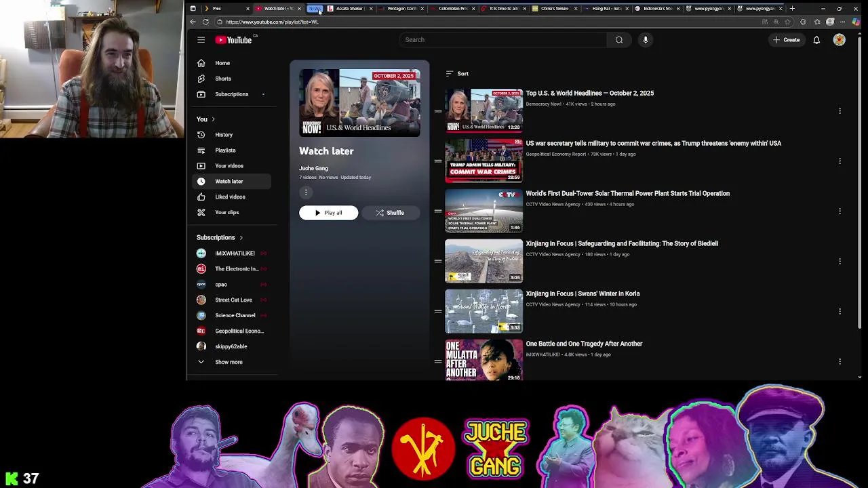Open options menu for Dual-Tower Solar Thermal video
868x488 pixels.
[x=840, y=211]
